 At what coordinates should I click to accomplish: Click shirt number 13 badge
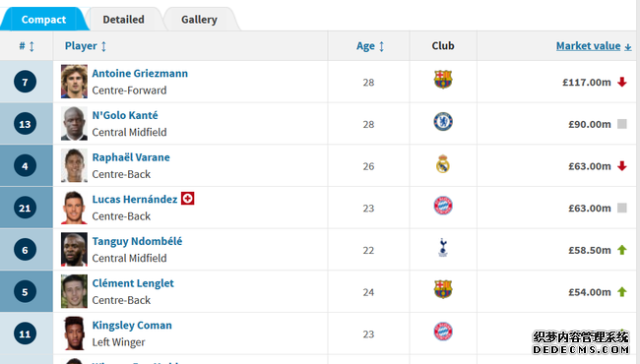(x=25, y=124)
